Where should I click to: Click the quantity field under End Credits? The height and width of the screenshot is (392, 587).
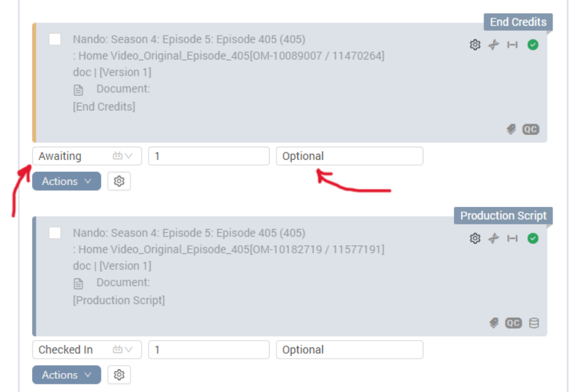pyautogui.click(x=209, y=156)
